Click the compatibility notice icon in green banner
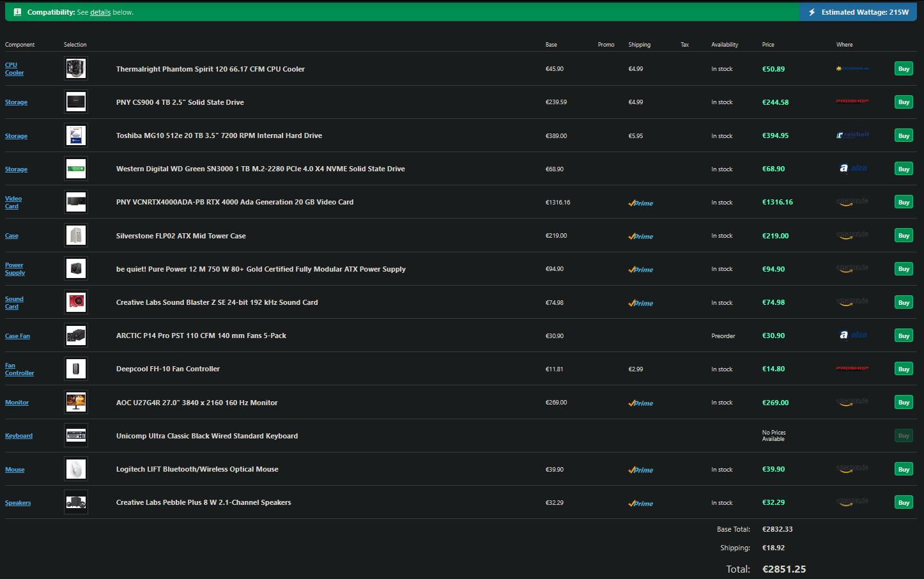 tap(17, 12)
